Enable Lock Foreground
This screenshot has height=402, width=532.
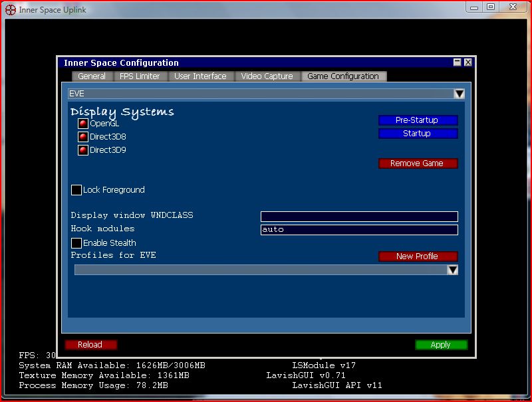(x=76, y=189)
